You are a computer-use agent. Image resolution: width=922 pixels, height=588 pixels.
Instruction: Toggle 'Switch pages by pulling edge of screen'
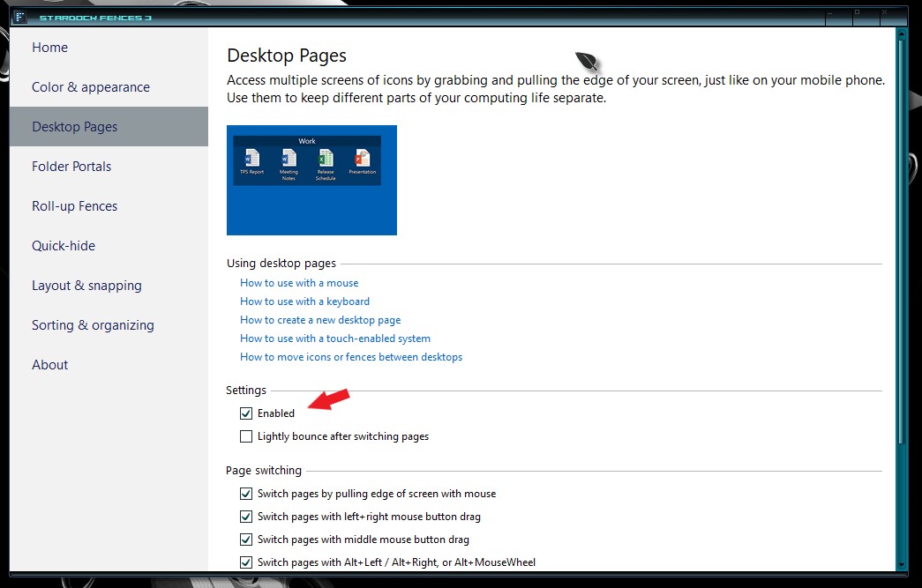click(246, 494)
